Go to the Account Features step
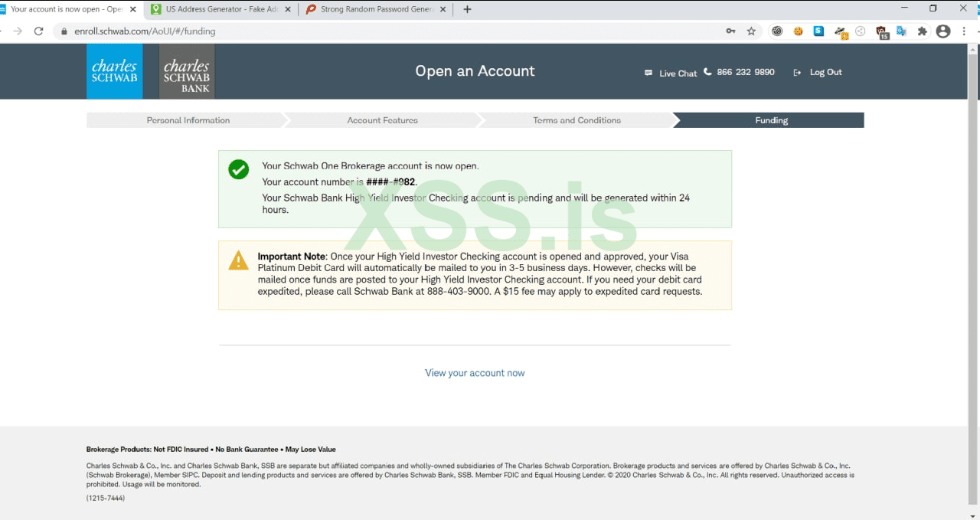Screen dimensions: 980x520 [382, 120]
